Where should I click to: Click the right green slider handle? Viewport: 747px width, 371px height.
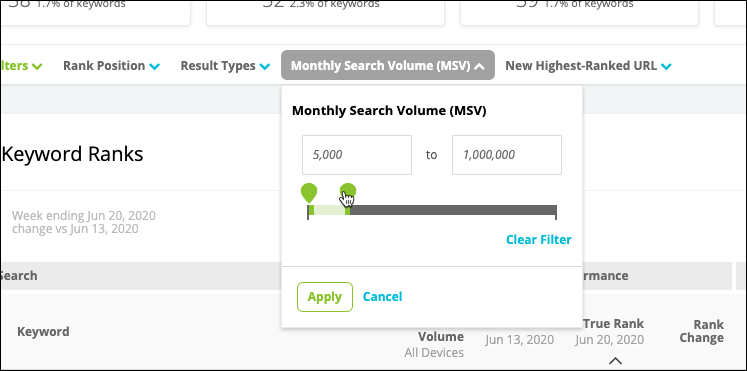[348, 192]
